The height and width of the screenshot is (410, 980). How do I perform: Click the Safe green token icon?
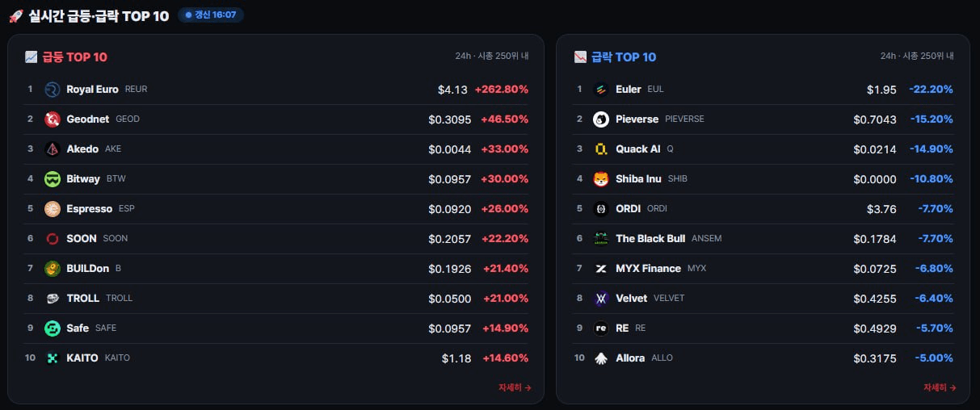[x=53, y=328]
